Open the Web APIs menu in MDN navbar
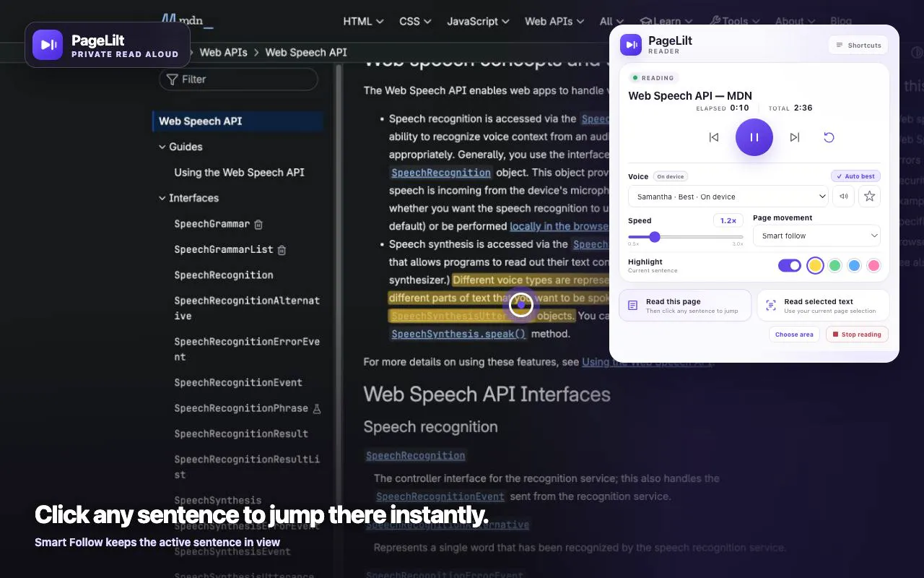Viewport: 924px width, 578px height. tap(554, 21)
